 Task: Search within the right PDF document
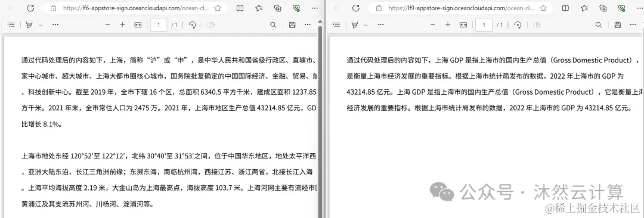tap(599, 25)
